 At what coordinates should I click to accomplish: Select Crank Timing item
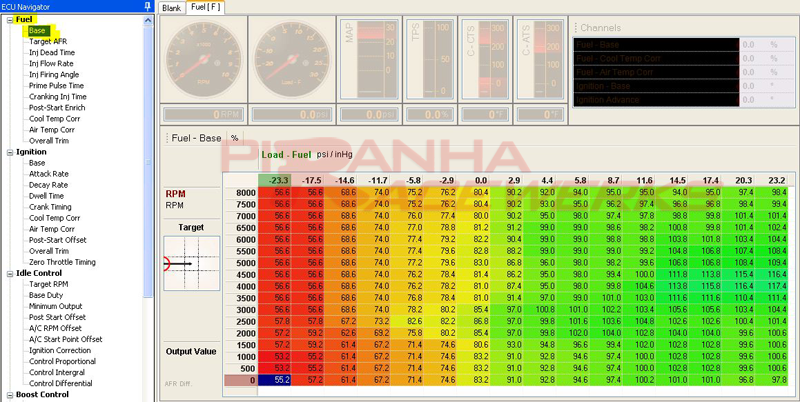click(50, 207)
